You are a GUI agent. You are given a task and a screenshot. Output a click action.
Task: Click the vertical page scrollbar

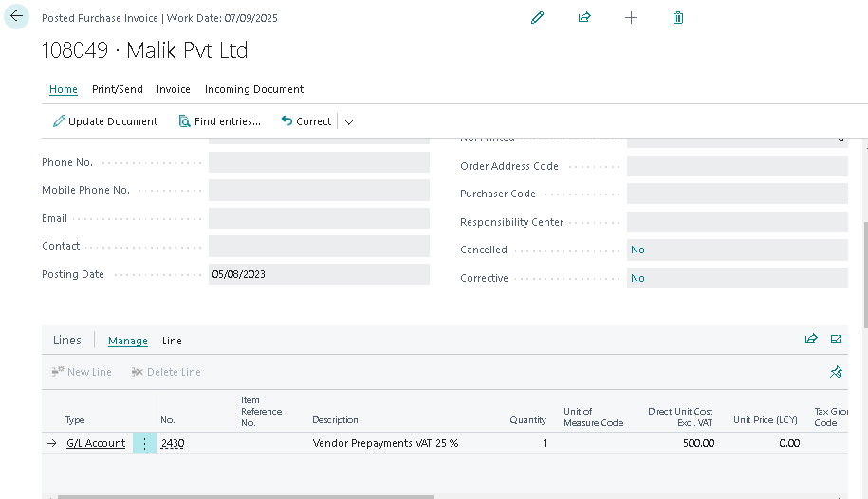point(865,275)
